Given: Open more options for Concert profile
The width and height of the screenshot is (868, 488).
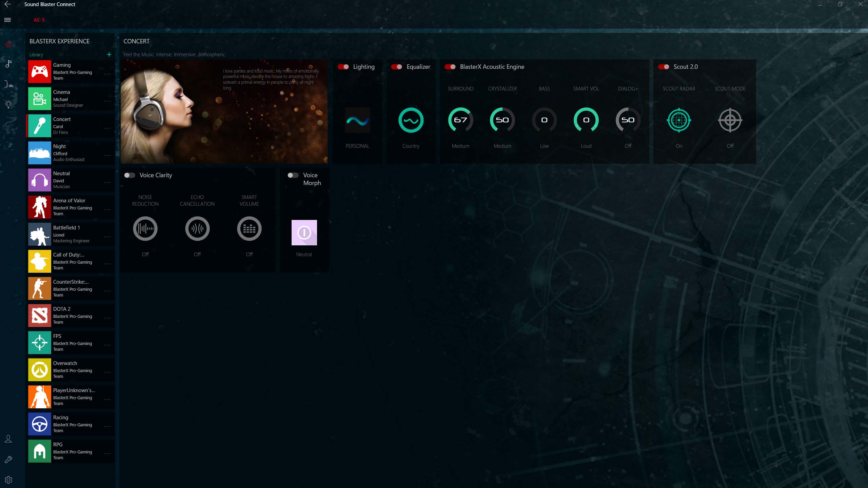Looking at the screenshot, I should click(107, 128).
